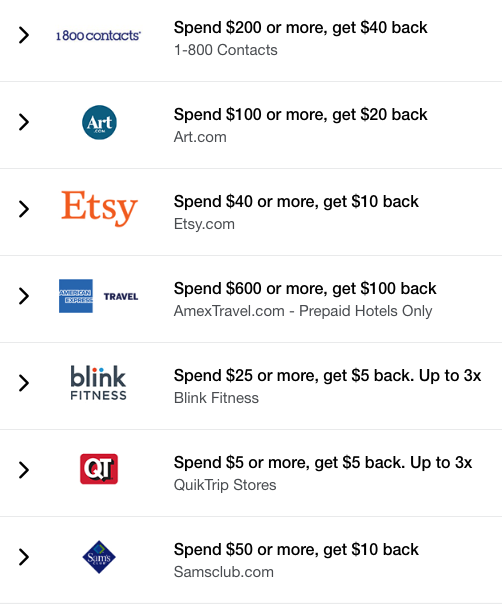Click the orange Etsy logo
Screen dimensions: 502x604
coord(99,208)
